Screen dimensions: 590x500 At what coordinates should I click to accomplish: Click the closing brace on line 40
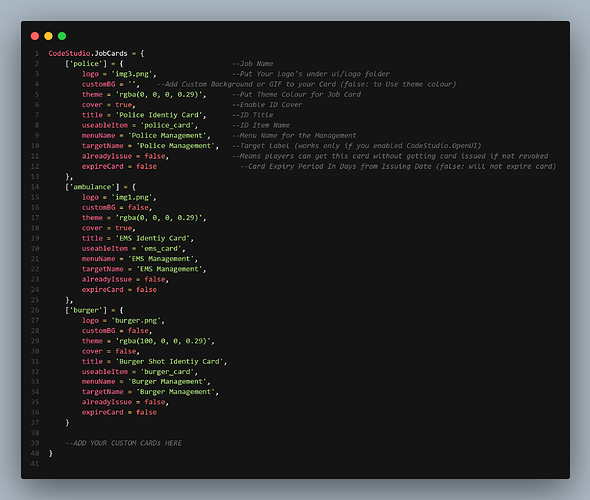point(51,453)
